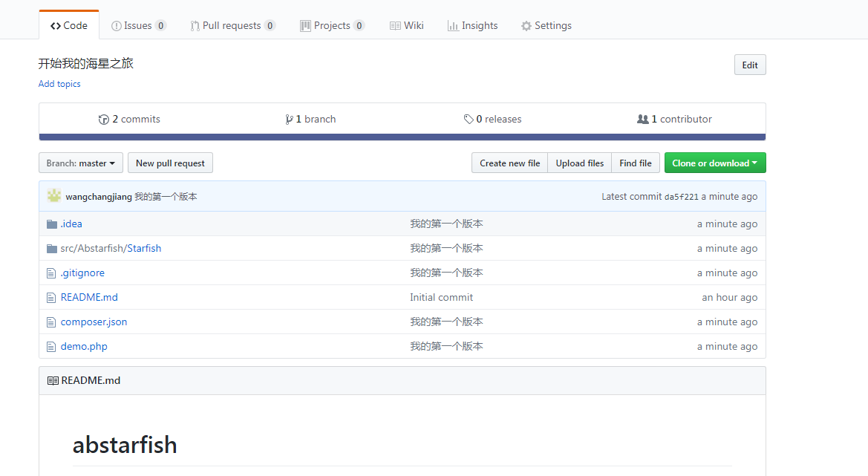Viewport: 868px width, 476px height.
Task: View the Insights tab
Action: point(473,25)
